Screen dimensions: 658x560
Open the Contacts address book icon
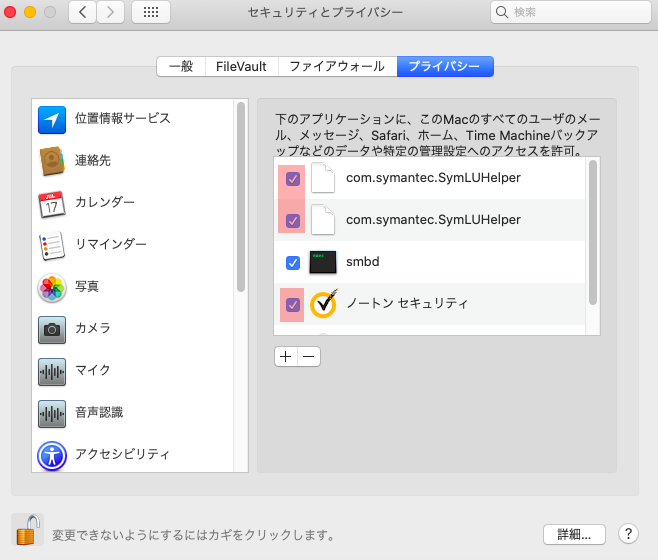(x=52, y=161)
